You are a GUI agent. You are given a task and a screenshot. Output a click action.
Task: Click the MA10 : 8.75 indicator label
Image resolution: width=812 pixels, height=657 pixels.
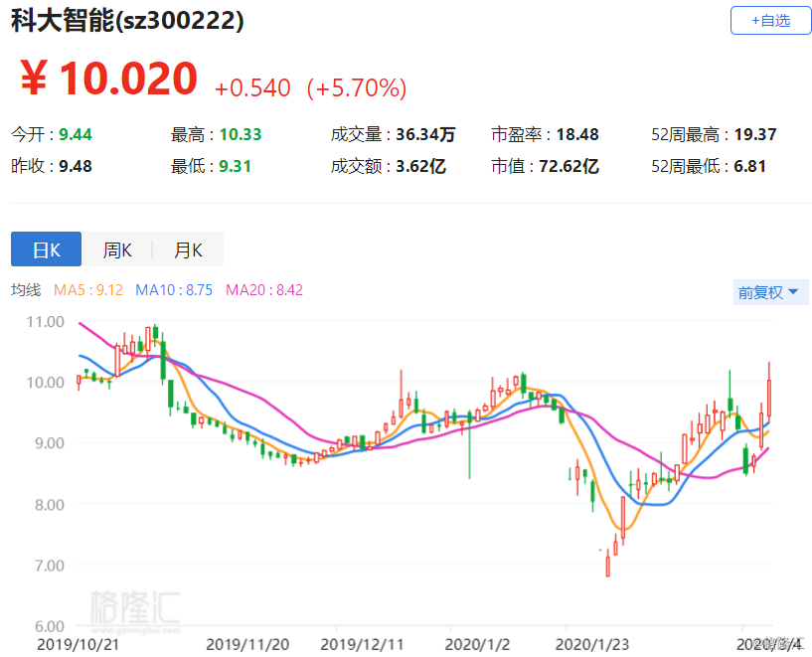click(174, 290)
